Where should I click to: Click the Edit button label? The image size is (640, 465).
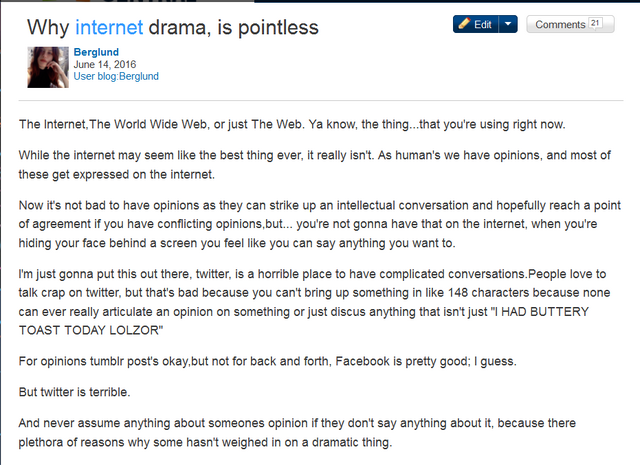482,24
